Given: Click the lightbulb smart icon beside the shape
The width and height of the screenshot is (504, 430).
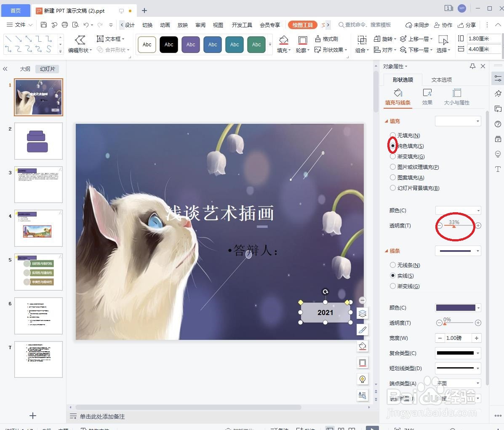Looking at the screenshot, I should point(363,379).
